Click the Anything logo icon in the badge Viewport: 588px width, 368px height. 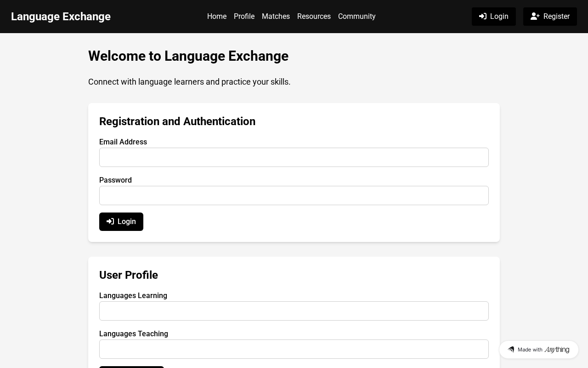(511, 350)
